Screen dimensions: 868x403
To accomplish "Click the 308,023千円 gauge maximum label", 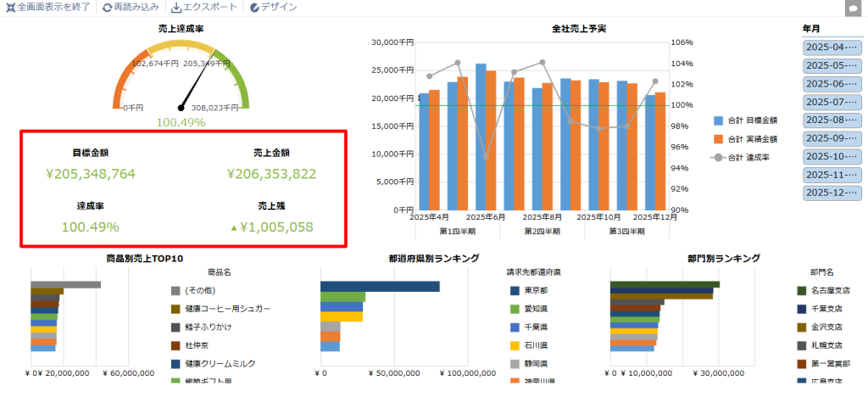I will pyautogui.click(x=214, y=108).
